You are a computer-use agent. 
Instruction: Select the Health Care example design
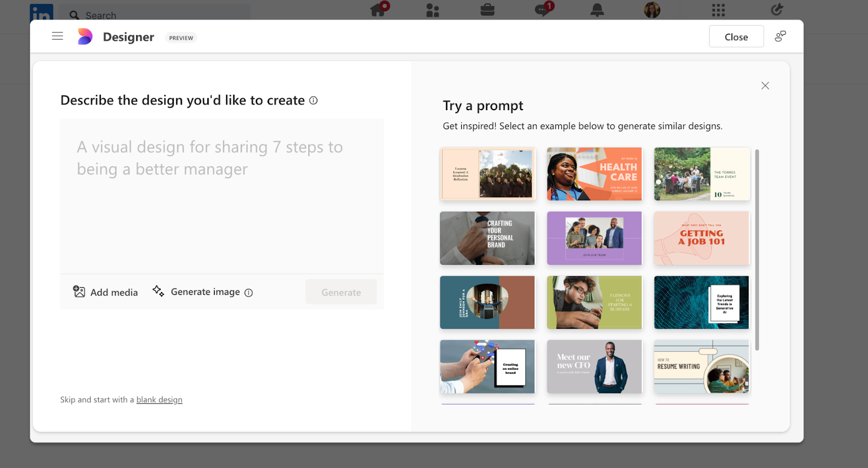click(x=595, y=174)
